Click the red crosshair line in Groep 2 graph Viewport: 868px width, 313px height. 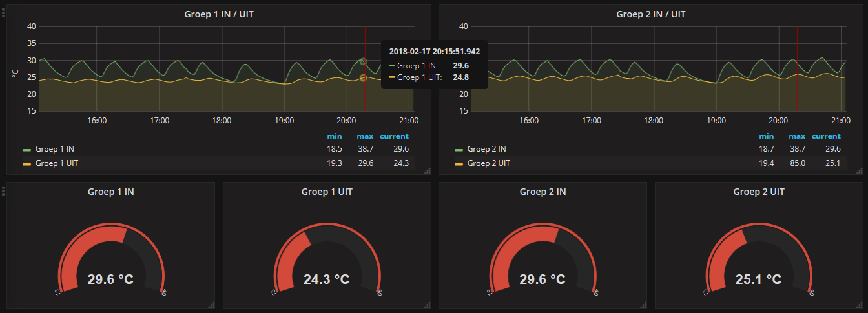tap(797, 68)
